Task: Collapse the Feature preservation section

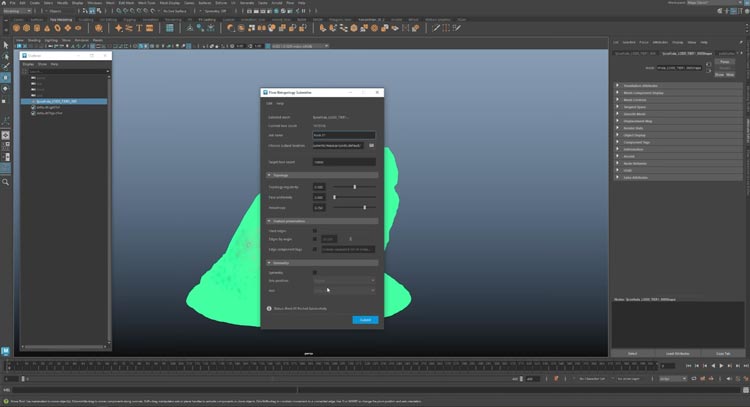Action: coord(269,220)
